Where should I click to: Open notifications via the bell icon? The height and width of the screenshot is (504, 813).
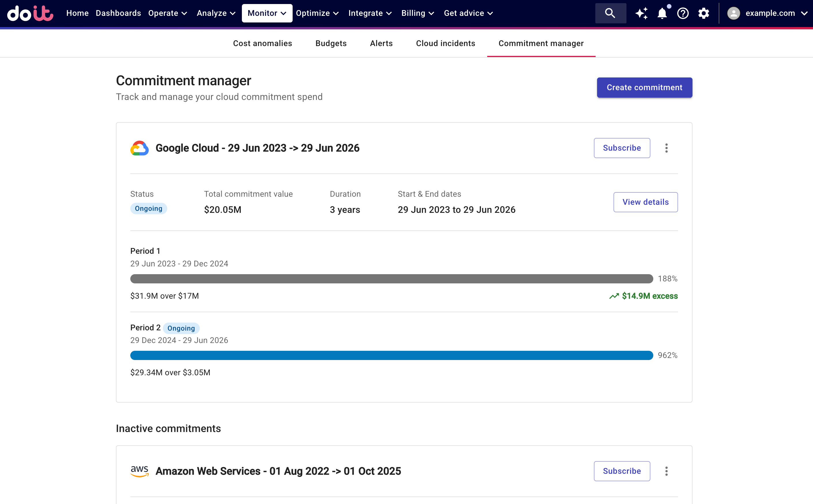click(662, 13)
